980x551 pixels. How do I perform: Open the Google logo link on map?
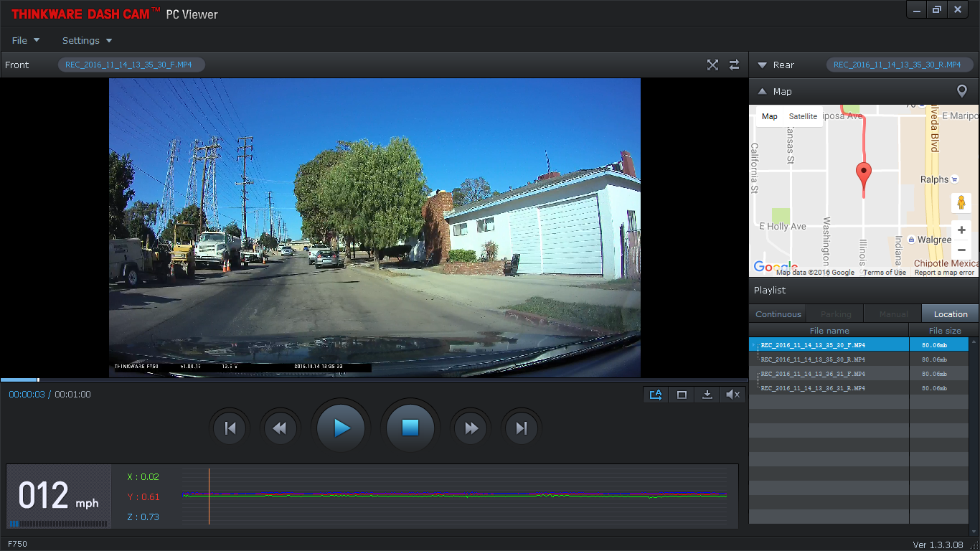775,268
